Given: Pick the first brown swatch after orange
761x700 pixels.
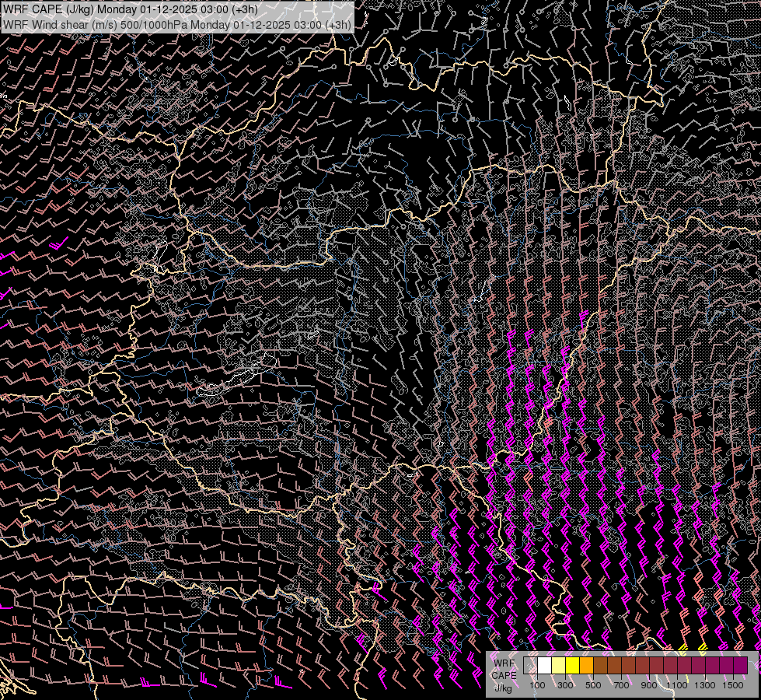Looking at the screenshot, I should [x=600, y=666].
